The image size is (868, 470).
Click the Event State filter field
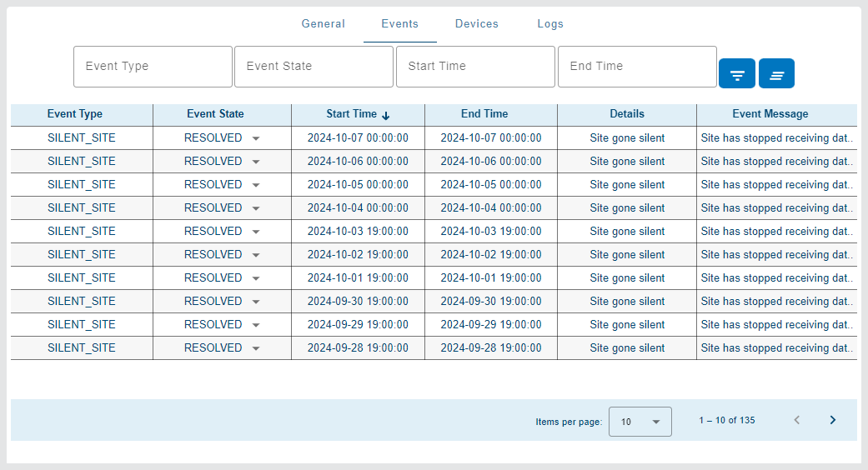(314, 67)
